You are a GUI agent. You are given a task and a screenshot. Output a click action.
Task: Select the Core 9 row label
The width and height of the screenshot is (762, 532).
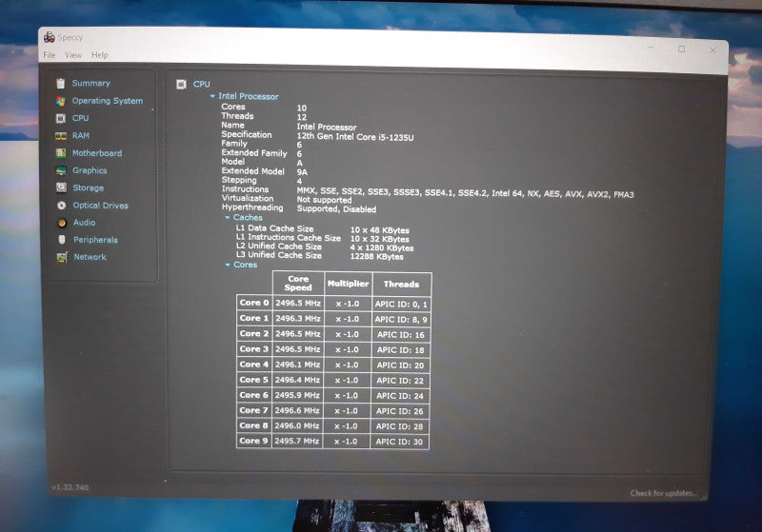(253, 441)
